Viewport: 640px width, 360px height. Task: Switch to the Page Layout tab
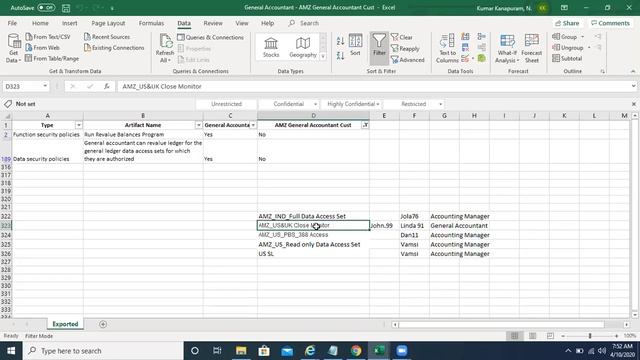point(108,23)
